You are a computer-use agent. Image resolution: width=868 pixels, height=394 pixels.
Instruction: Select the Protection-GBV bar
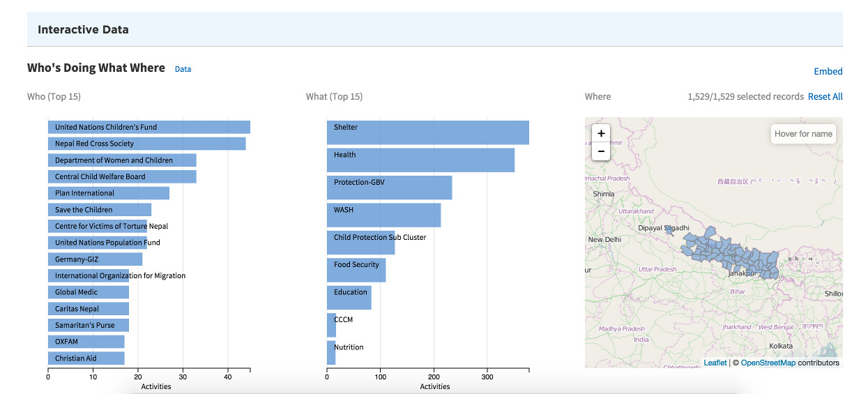coord(389,188)
